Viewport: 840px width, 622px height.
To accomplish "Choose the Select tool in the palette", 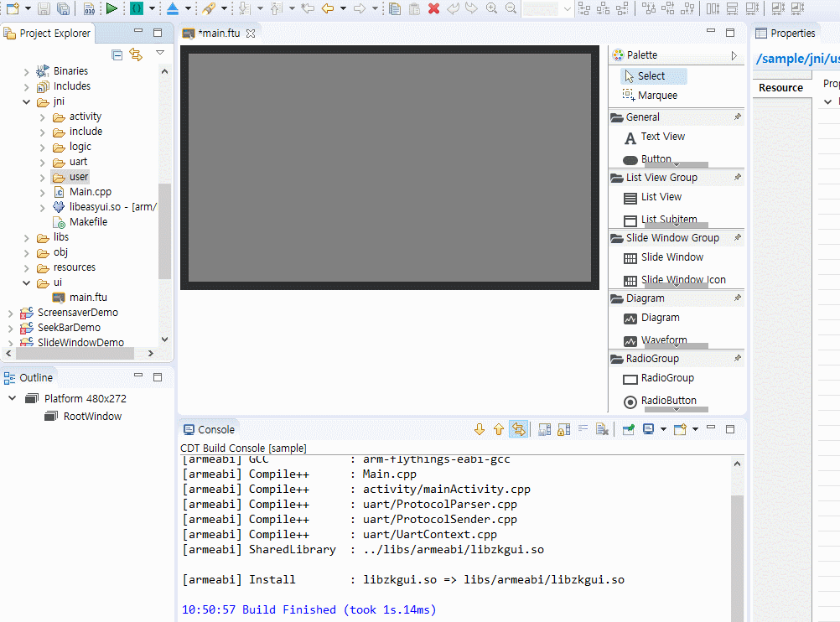I will click(654, 76).
